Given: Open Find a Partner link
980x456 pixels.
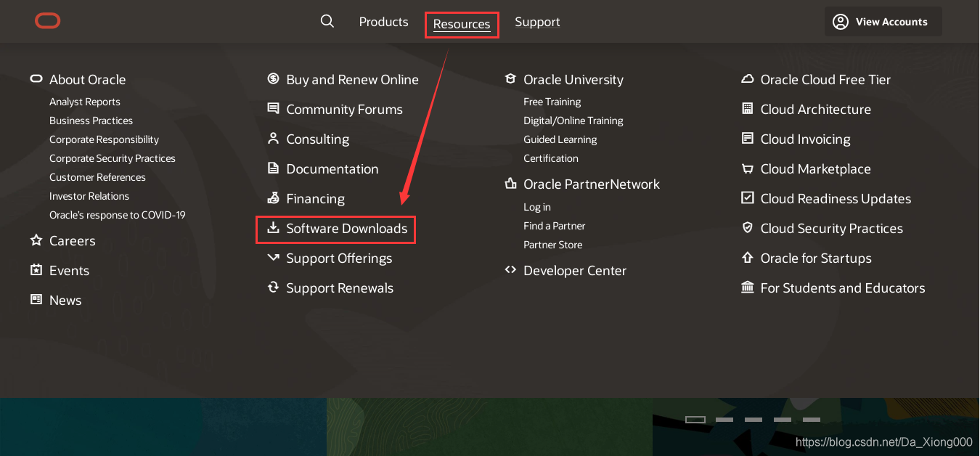Looking at the screenshot, I should tap(554, 226).
